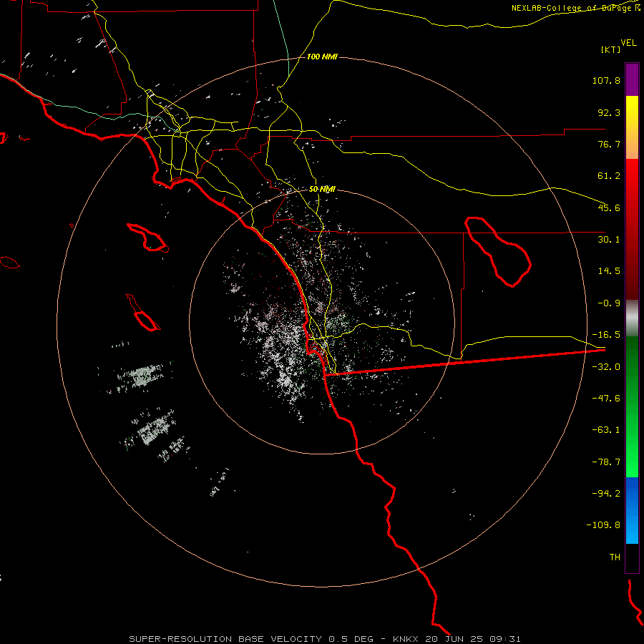Select the -78.7 legend value
644x644 pixels.
[x=606, y=462]
